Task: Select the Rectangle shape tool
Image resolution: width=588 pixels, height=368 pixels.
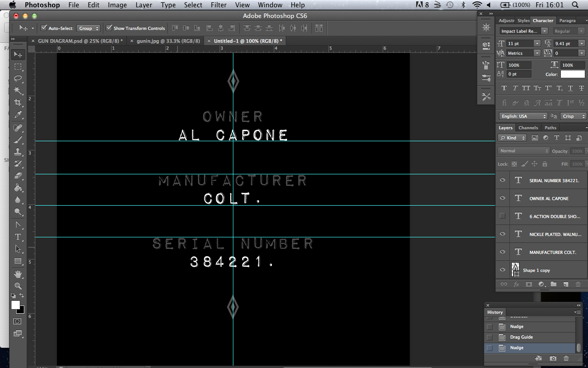Action: [18, 261]
